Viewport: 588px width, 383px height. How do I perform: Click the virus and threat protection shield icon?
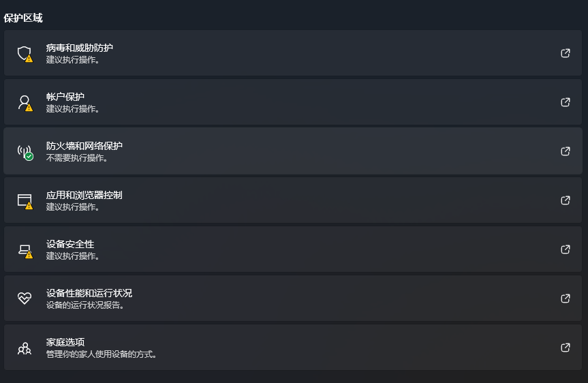pyautogui.click(x=25, y=53)
